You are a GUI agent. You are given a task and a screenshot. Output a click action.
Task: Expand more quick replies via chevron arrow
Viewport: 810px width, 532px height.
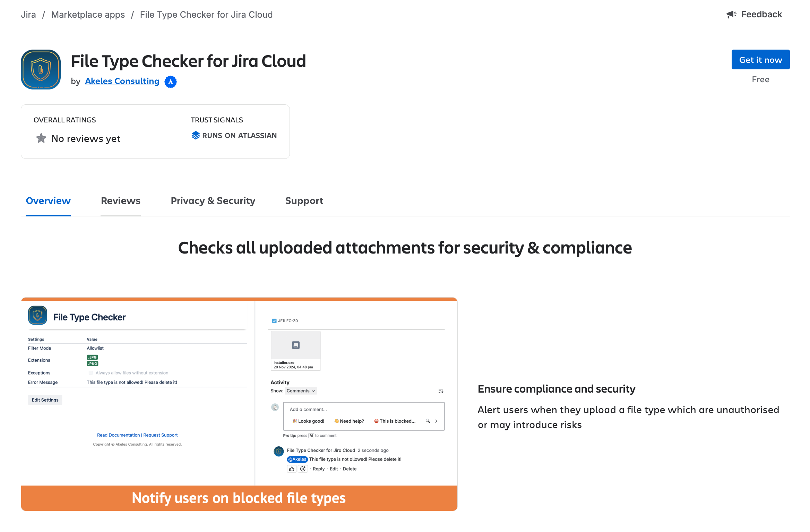[x=436, y=421]
